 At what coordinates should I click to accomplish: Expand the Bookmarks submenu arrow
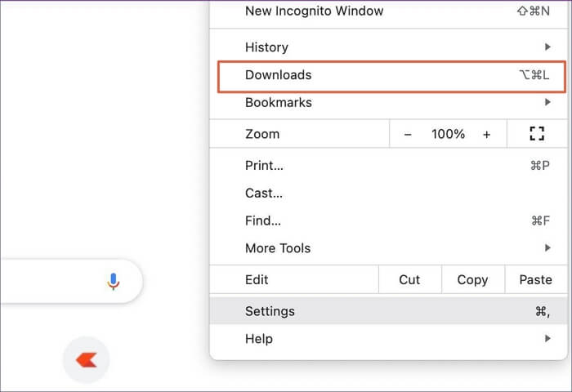click(x=547, y=103)
